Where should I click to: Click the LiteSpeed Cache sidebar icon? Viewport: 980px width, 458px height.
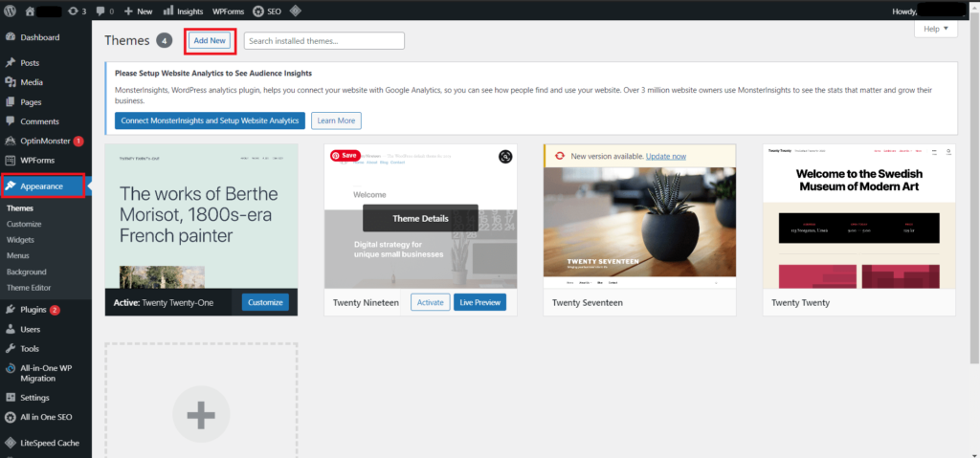pyautogui.click(x=10, y=443)
